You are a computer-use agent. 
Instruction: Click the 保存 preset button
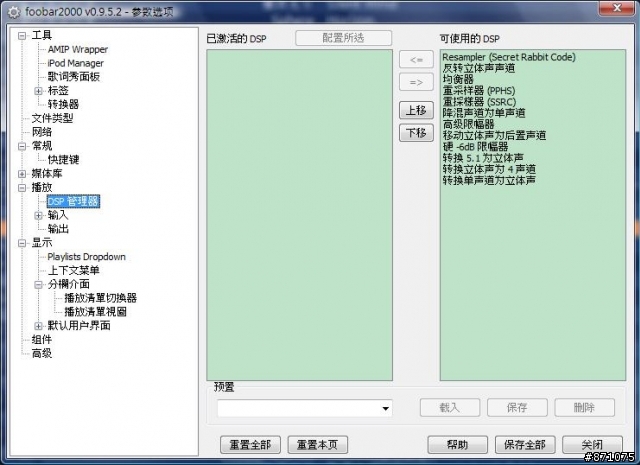[x=517, y=407]
